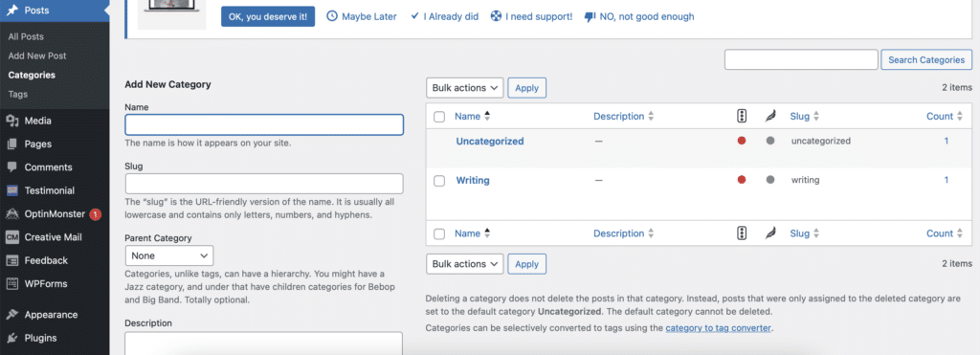980x355 pixels.
Task: Open the Appearance paintbrush icon
Action: pyautogui.click(x=11, y=315)
